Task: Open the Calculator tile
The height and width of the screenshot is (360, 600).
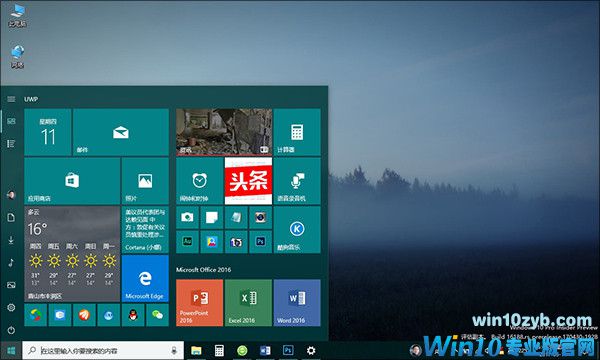Action: (x=297, y=132)
